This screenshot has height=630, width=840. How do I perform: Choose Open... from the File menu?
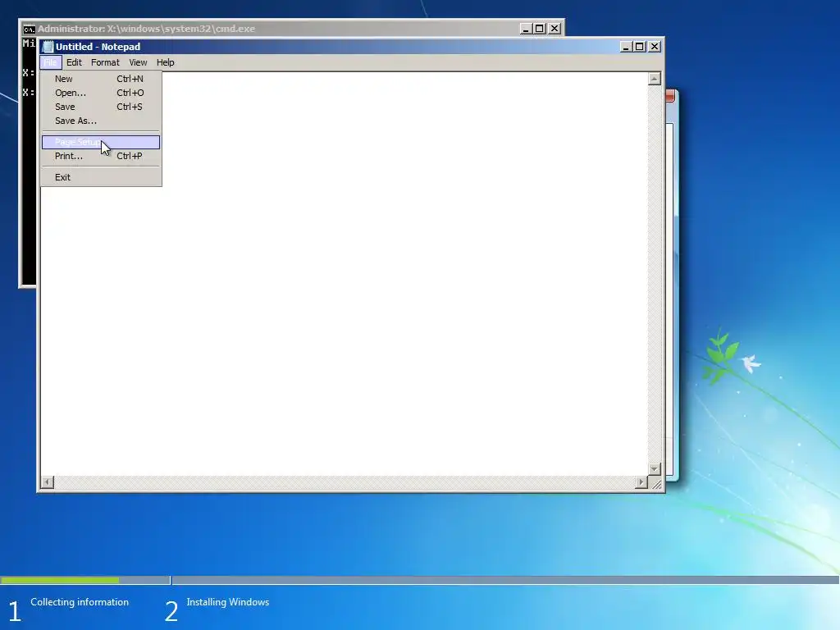[101, 93]
